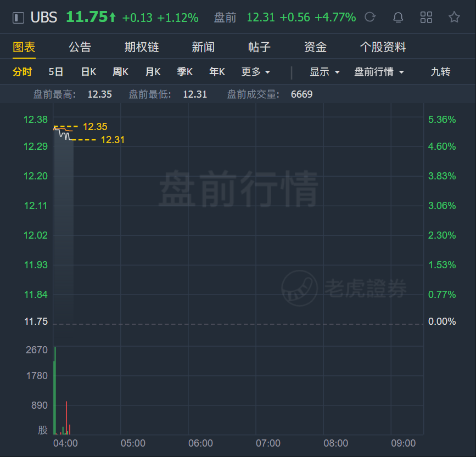Viewport: 476px width, 457px height.
Task: Click the 11.75 last price
Action: pos(87,16)
